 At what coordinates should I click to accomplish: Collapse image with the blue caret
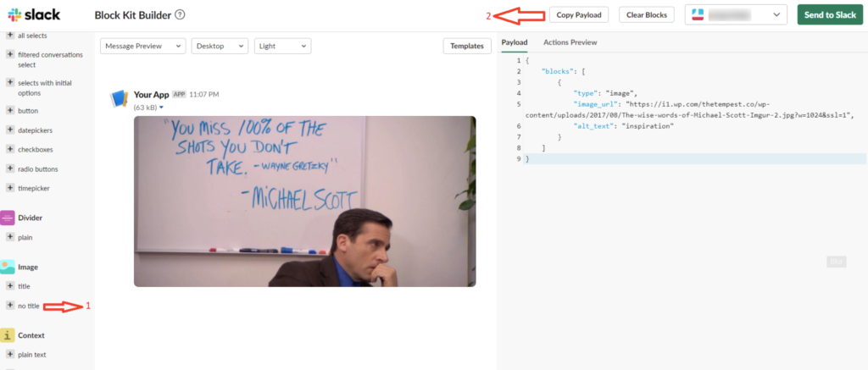pyautogui.click(x=161, y=108)
